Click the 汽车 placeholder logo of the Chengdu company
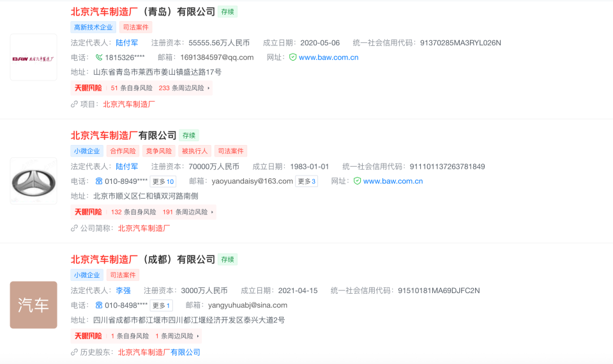This screenshot has height=364, width=613. pyautogui.click(x=33, y=305)
